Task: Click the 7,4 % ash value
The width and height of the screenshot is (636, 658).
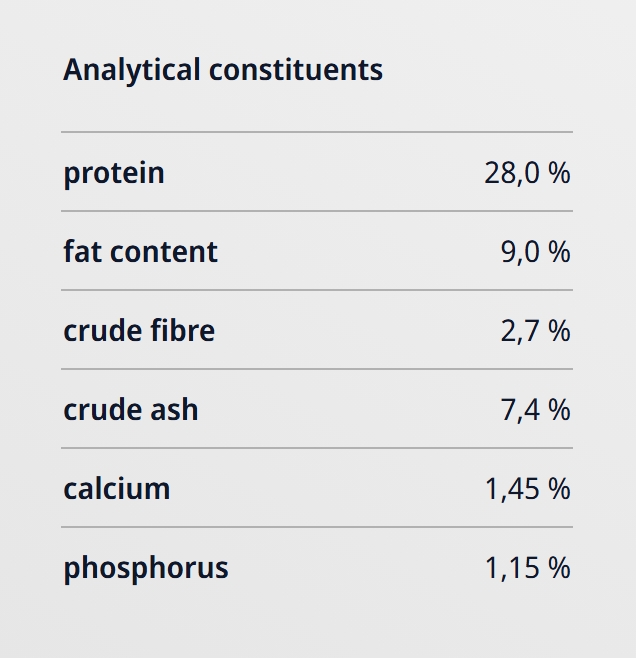Action: (x=535, y=410)
